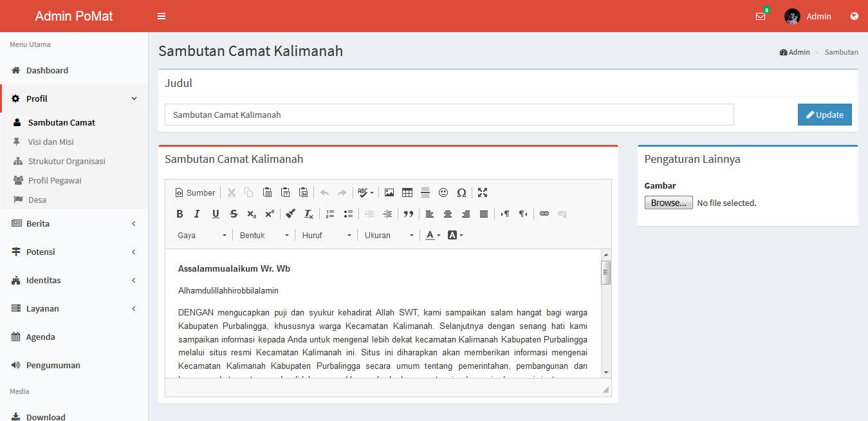Open the Ukuran font size dropdown
The height and width of the screenshot is (421, 868).
click(x=388, y=234)
